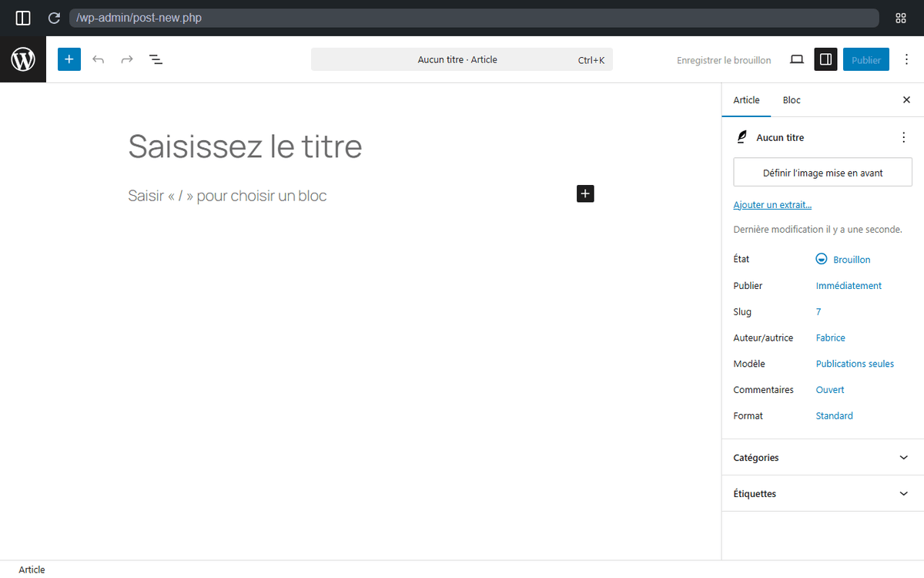Image resolution: width=924 pixels, height=578 pixels.
Task: Select the Article tab
Action: [746, 99]
